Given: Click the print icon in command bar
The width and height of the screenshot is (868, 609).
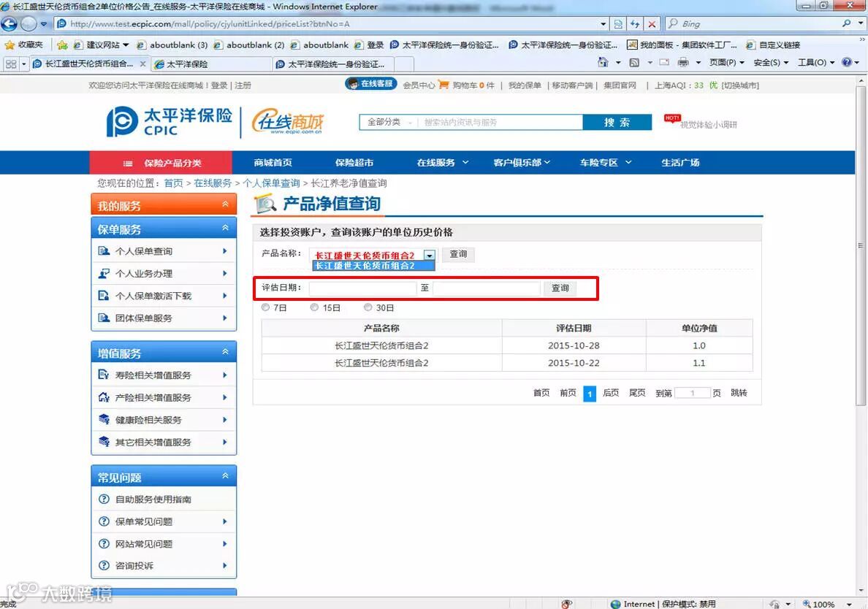Looking at the screenshot, I should 683,63.
